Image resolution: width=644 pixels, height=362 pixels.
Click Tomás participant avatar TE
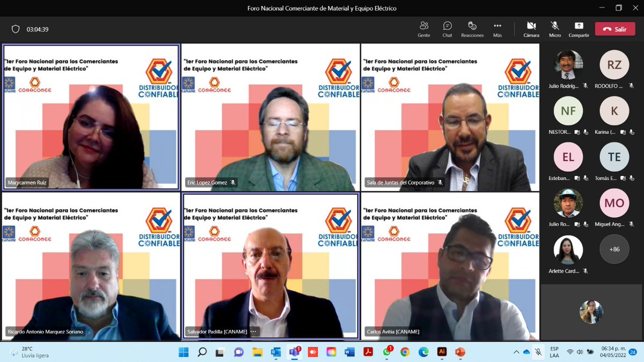click(614, 157)
